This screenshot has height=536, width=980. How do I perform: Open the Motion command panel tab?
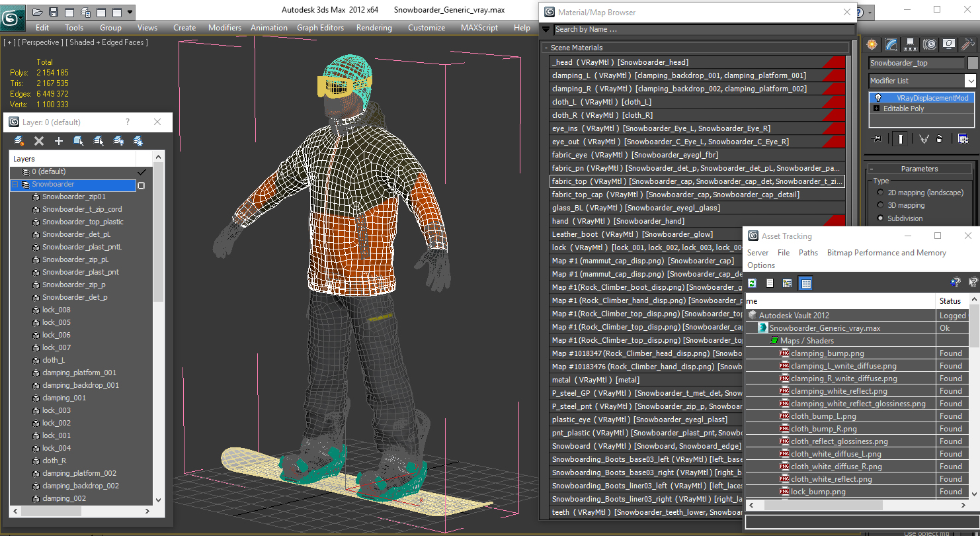coord(930,44)
